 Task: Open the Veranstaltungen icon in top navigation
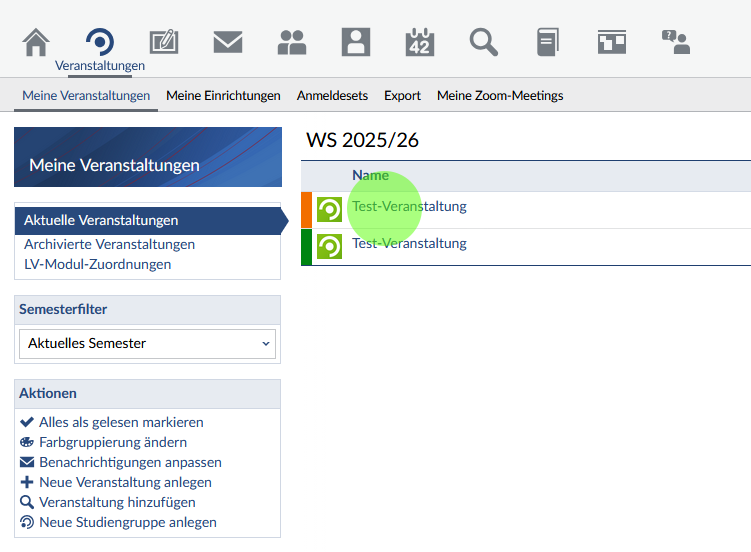99,42
